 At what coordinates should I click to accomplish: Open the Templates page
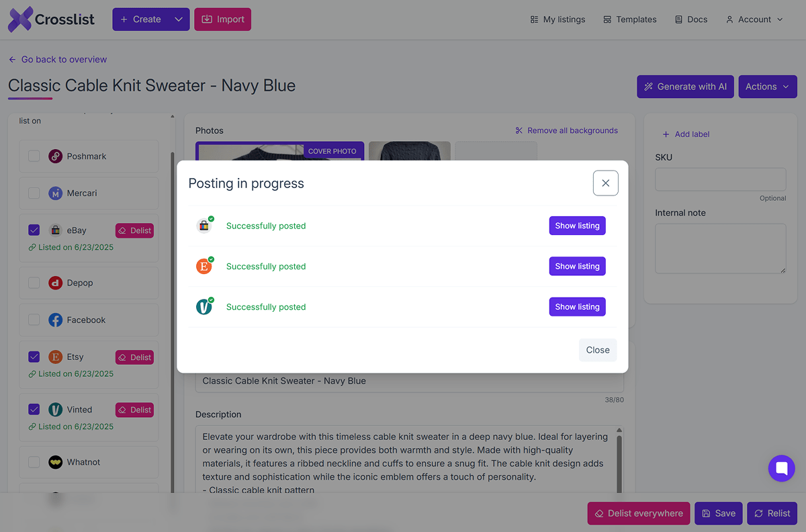point(629,19)
